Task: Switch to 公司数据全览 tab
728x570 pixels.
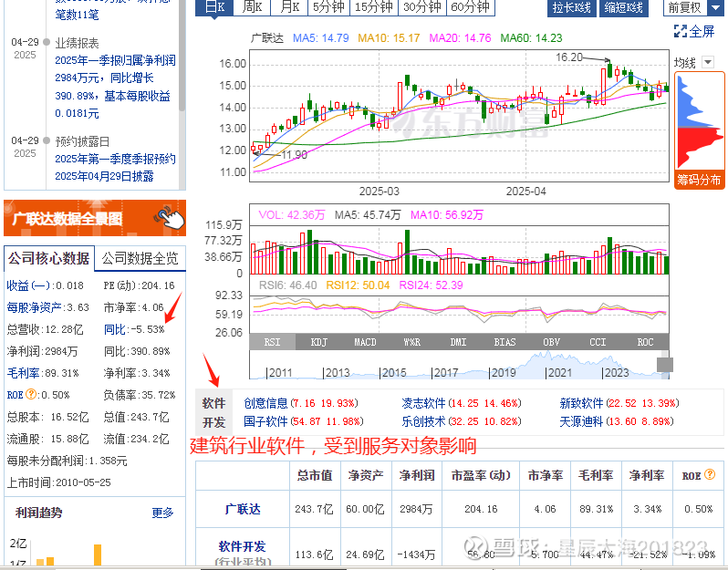Action: click(x=140, y=258)
